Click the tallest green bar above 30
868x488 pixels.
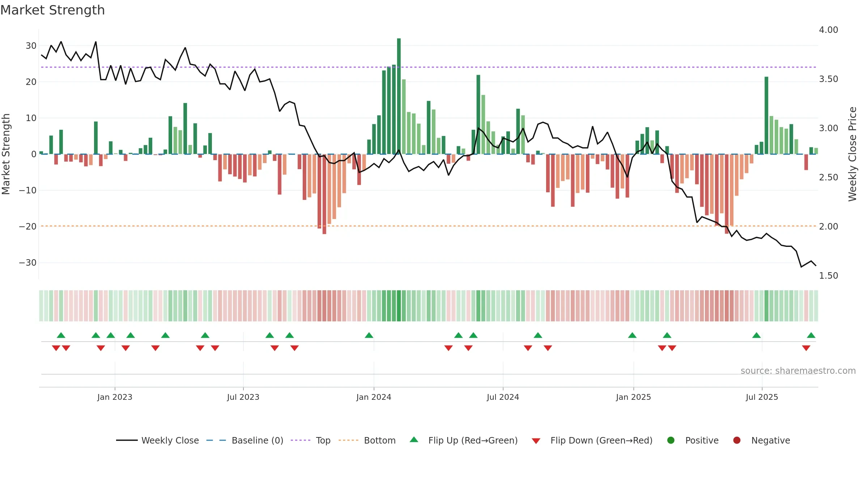(x=399, y=96)
